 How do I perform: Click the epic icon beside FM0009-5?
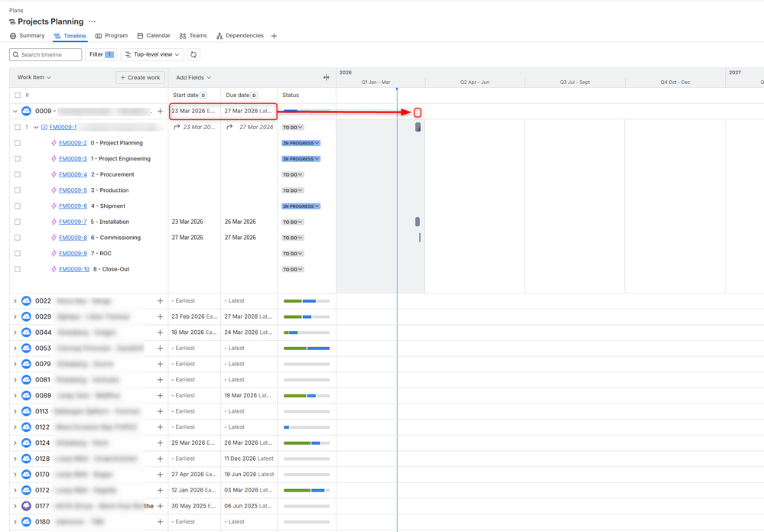(54, 190)
